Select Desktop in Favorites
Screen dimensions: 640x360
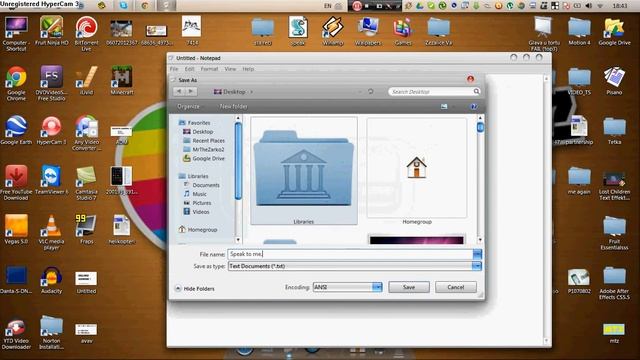pyautogui.click(x=198, y=131)
